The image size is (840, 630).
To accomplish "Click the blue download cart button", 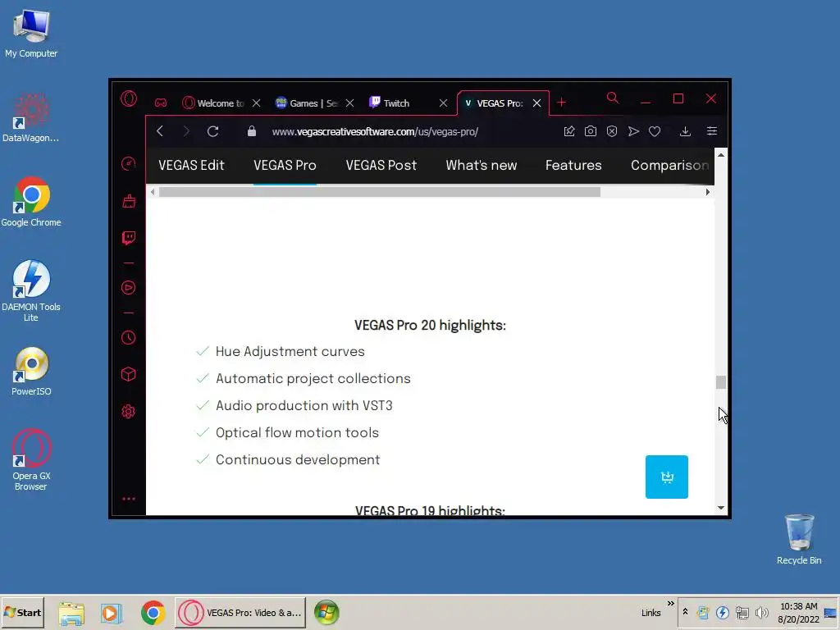I will 666,477.
